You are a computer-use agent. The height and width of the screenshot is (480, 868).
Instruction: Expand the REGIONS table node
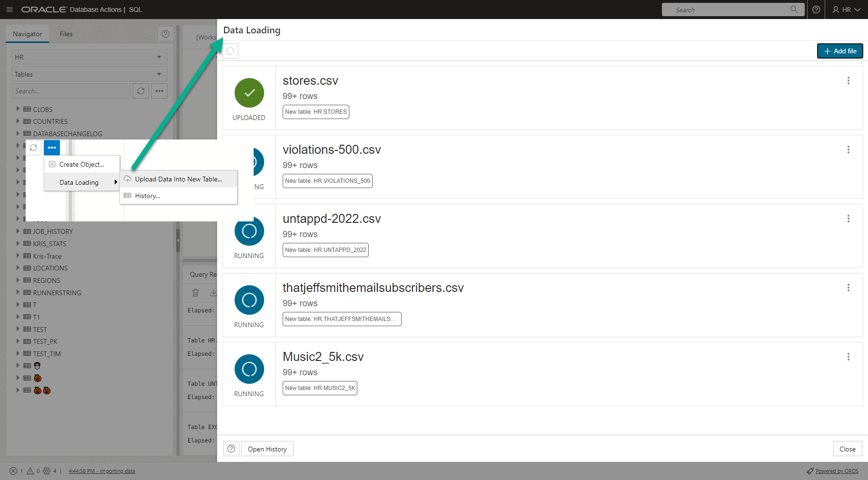18,280
